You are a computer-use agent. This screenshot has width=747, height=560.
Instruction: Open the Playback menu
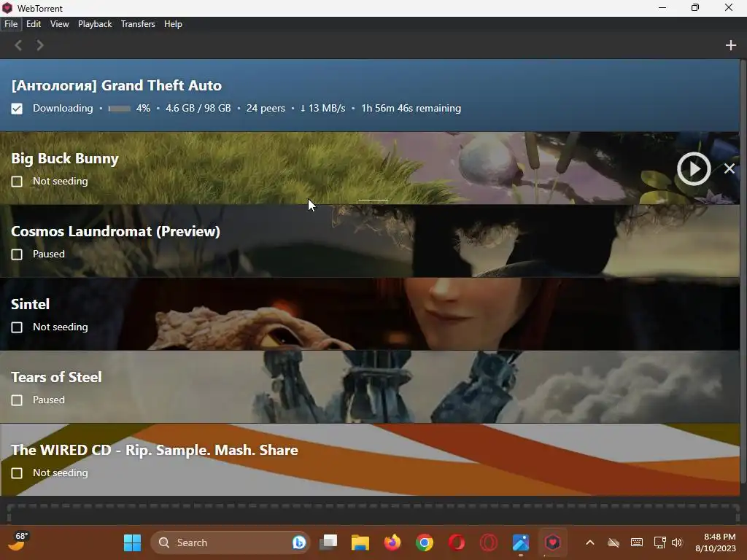point(95,24)
